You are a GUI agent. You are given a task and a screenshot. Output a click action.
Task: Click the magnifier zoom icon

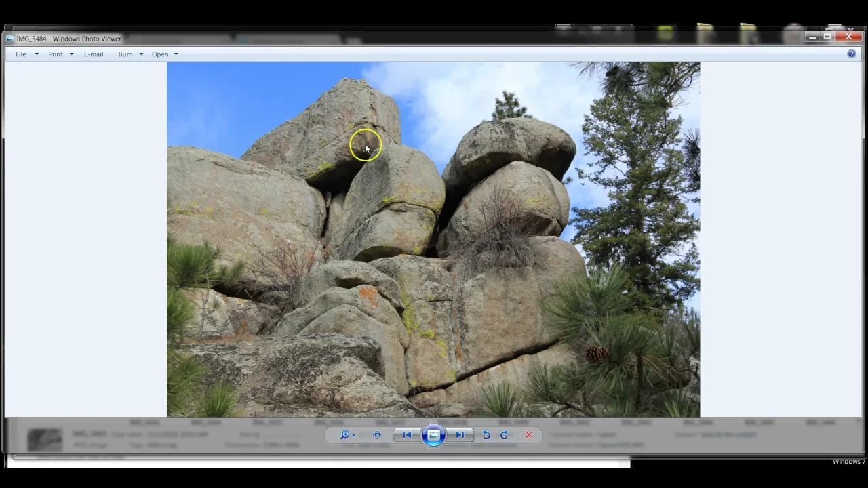pyautogui.click(x=344, y=435)
